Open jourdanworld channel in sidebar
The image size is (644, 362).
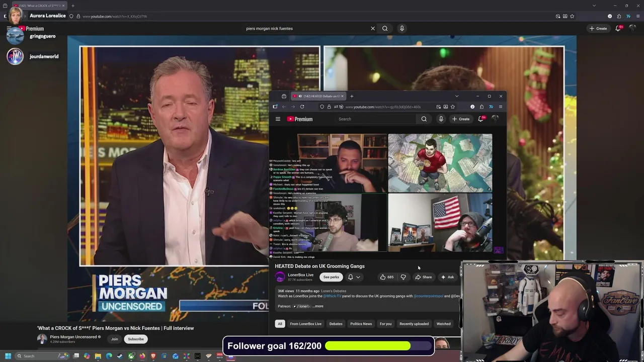tap(44, 56)
